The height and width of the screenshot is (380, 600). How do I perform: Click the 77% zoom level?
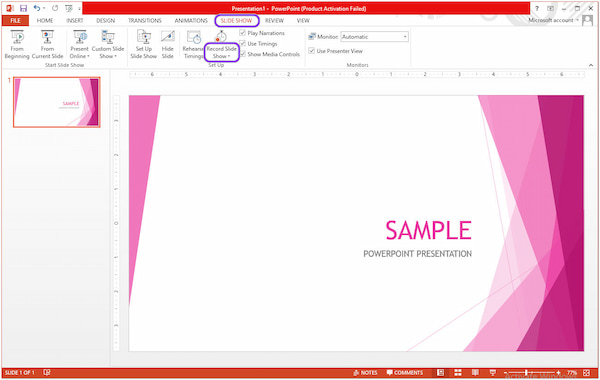tap(572, 373)
